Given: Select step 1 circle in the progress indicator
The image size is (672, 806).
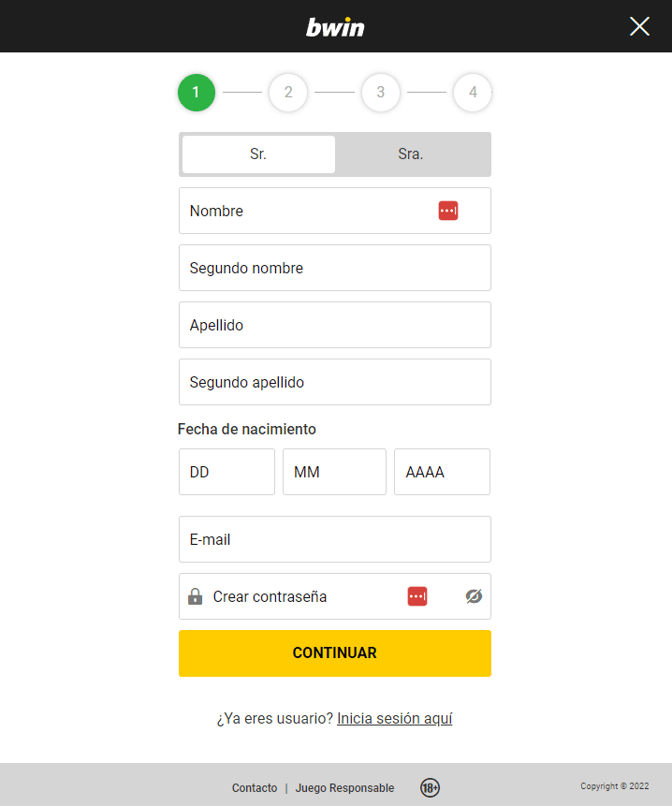Looking at the screenshot, I should coord(196,93).
